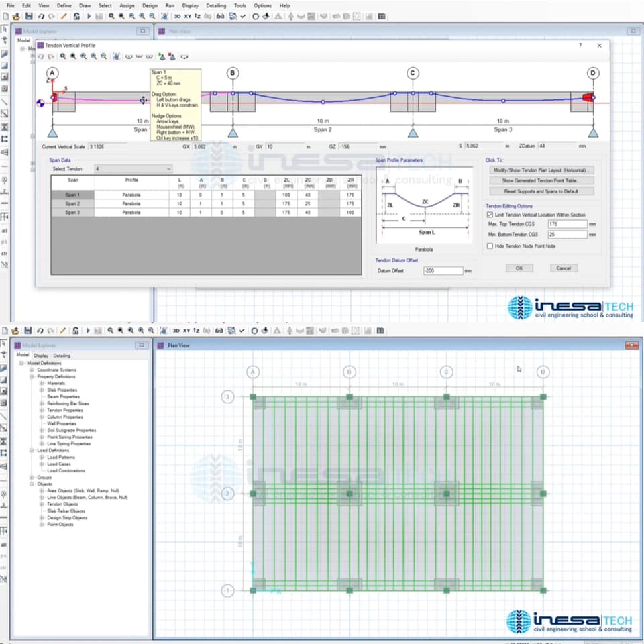This screenshot has width=644, height=644.
Task: Click the New Model icon in the toolbar under the menu bar
Action: click(x=6, y=16)
